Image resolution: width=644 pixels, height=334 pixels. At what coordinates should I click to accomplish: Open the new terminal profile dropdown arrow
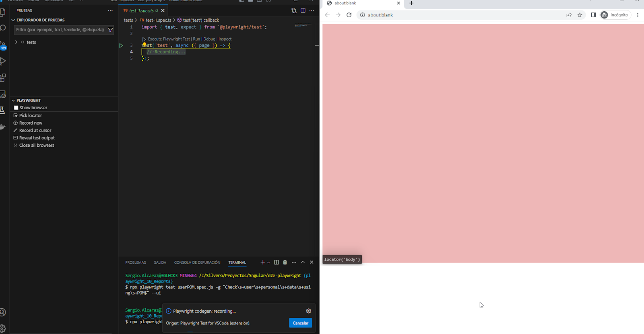click(268, 262)
